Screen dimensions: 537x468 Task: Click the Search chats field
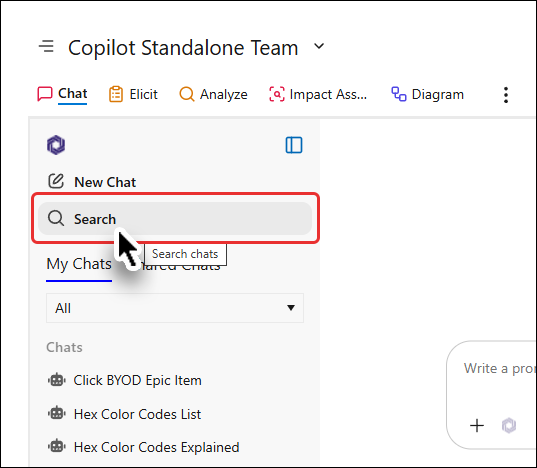click(175, 218)
